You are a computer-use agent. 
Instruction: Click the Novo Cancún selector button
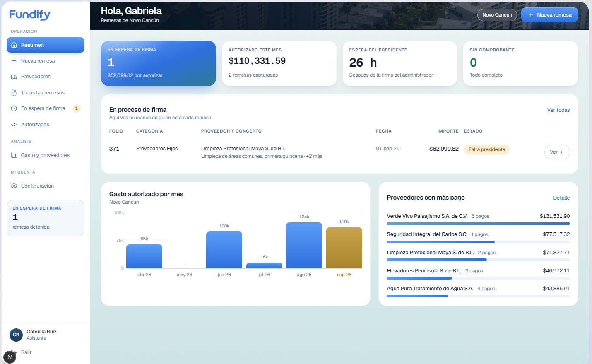(497, 15)
